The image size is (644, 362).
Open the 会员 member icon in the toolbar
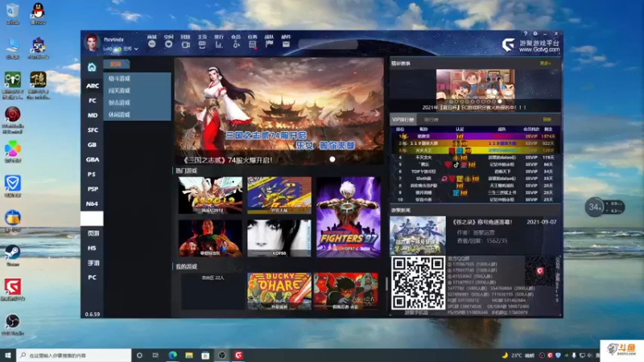point(236,44)
